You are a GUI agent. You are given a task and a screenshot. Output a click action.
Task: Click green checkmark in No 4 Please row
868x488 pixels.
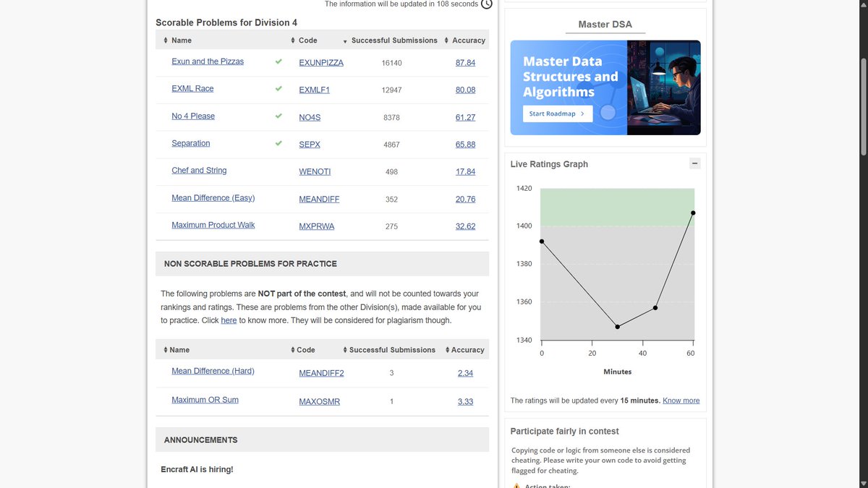(278, 116)
